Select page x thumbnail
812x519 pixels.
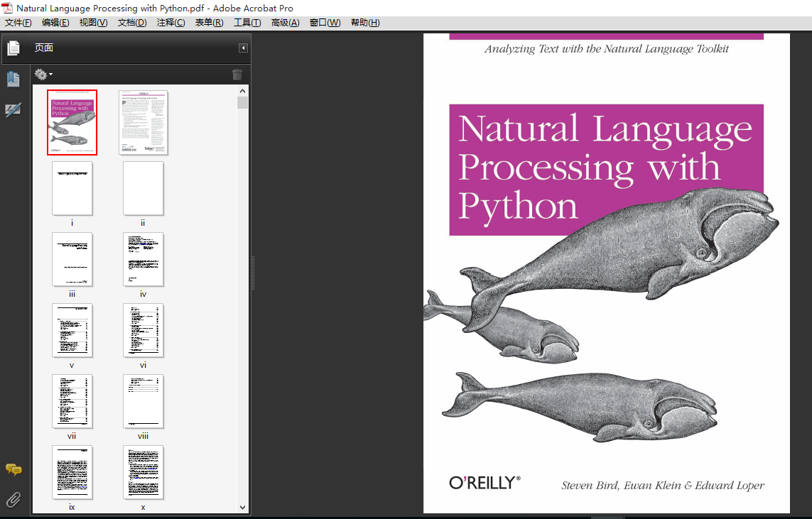click(x=144, y=472)
